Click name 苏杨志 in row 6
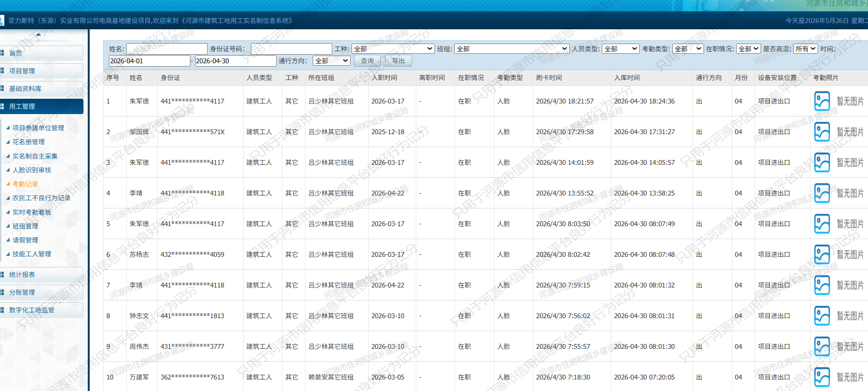 click(139, 254)
